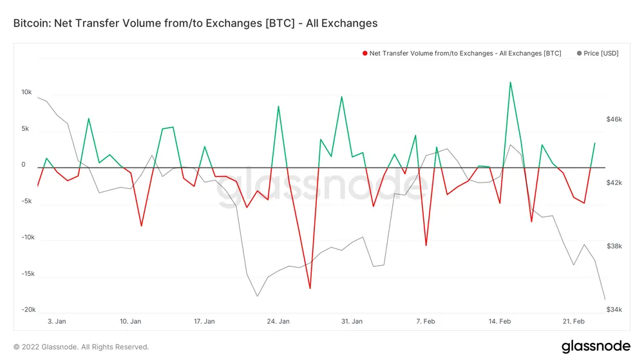Click the 0 label on left axis
644x363 pixels.
pyautogui.click(x=24, y=165)
